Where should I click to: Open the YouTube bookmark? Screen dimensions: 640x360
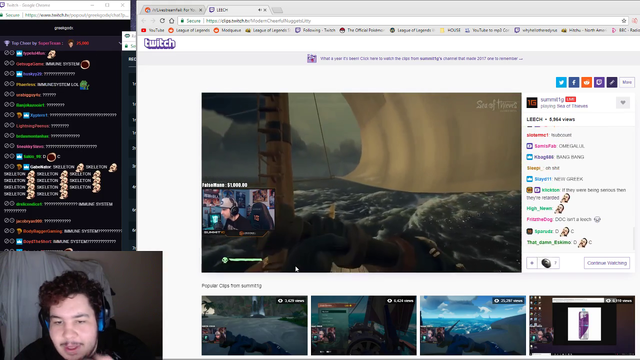tap(153, 30)
